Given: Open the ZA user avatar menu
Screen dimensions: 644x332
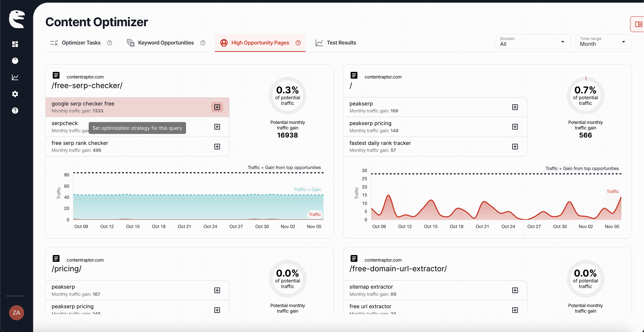Looking at the screenshot, I should click(x=17, y=312).
